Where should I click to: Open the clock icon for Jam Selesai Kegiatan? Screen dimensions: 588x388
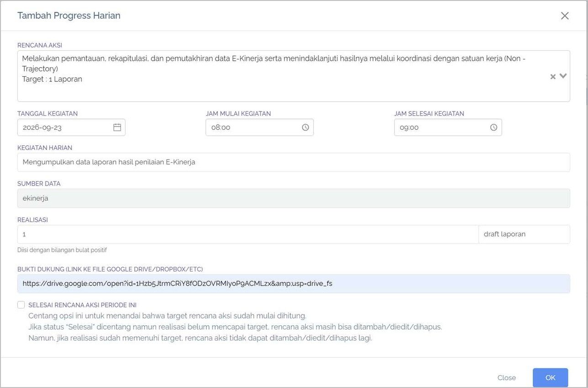(x=493, y=128)
